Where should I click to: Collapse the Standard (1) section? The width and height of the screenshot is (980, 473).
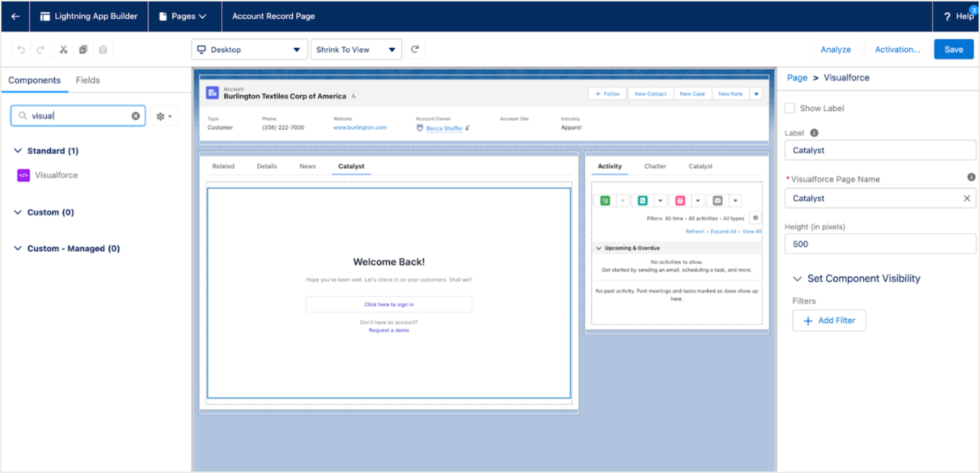point(17,151)
